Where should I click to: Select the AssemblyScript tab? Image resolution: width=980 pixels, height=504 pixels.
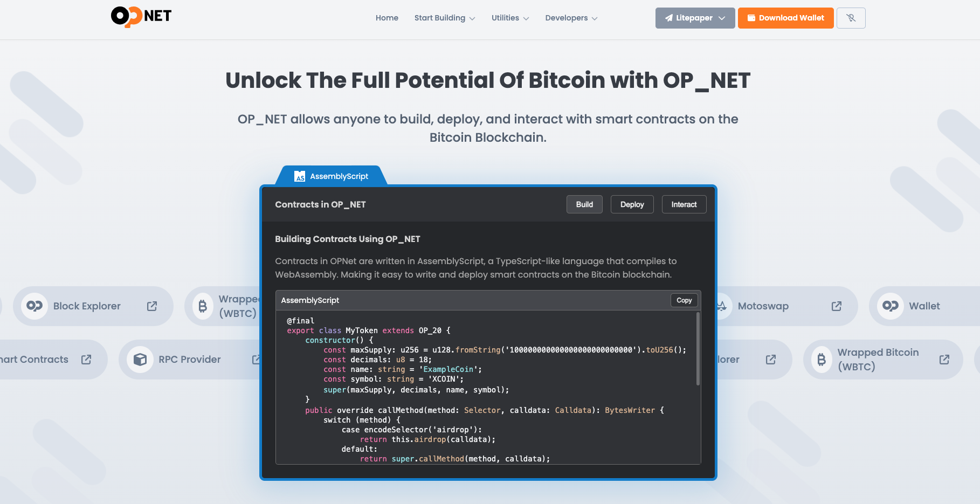(331, 176)
